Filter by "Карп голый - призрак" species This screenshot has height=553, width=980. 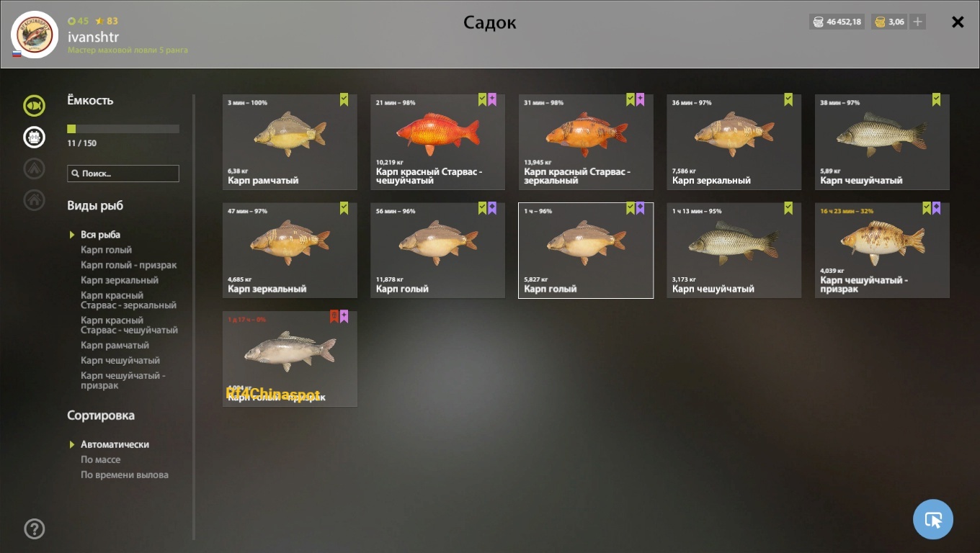[x=129, y=265]
